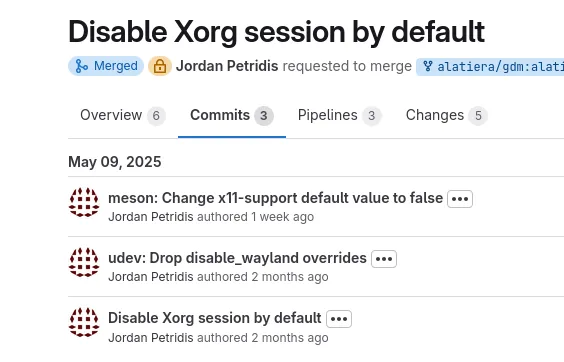The width and height of the screenshot is (564, 362).
Task: Open commit "meson: Change x11-support default value to false"
Action: pos(276,198)
